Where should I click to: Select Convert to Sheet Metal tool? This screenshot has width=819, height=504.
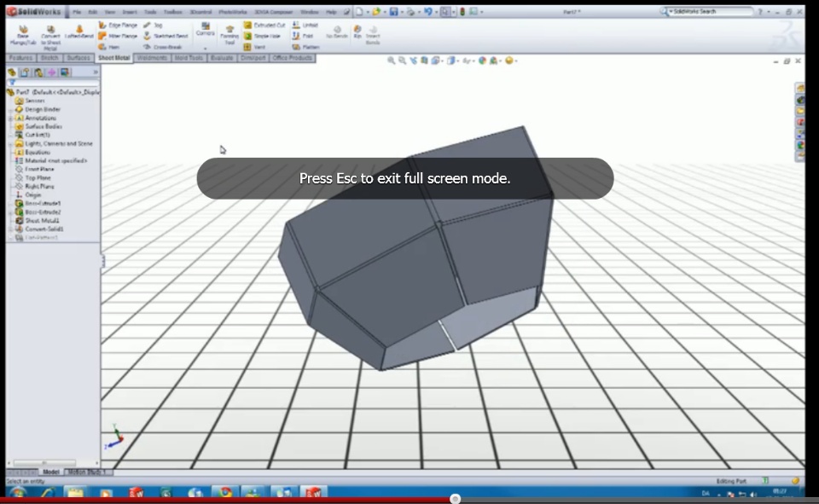50,38
